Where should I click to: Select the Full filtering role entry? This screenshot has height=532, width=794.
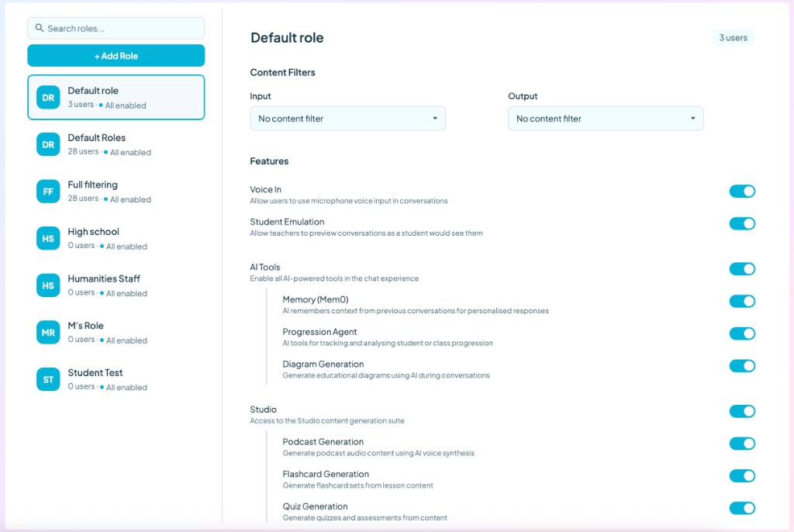(116, 192)
